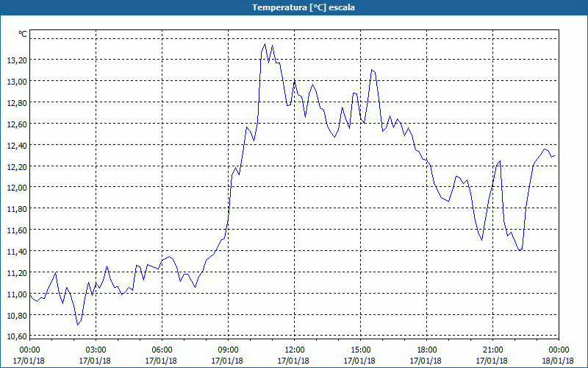Click the 13,20 y-axis value
This screenshot has height=368, width=588.
(17, 60)
